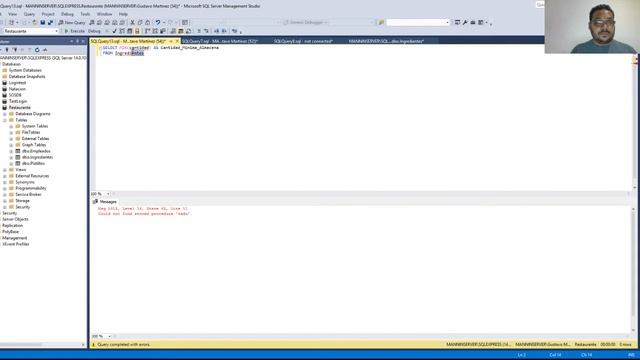Select the Natacion database node
The image size is (640, 360).
point(17,89)
